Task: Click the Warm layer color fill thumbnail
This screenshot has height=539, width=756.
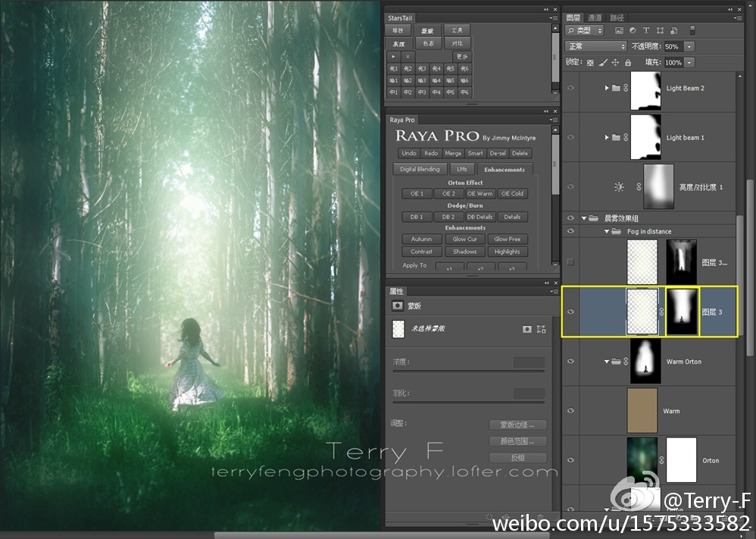Action: point(642,411)
